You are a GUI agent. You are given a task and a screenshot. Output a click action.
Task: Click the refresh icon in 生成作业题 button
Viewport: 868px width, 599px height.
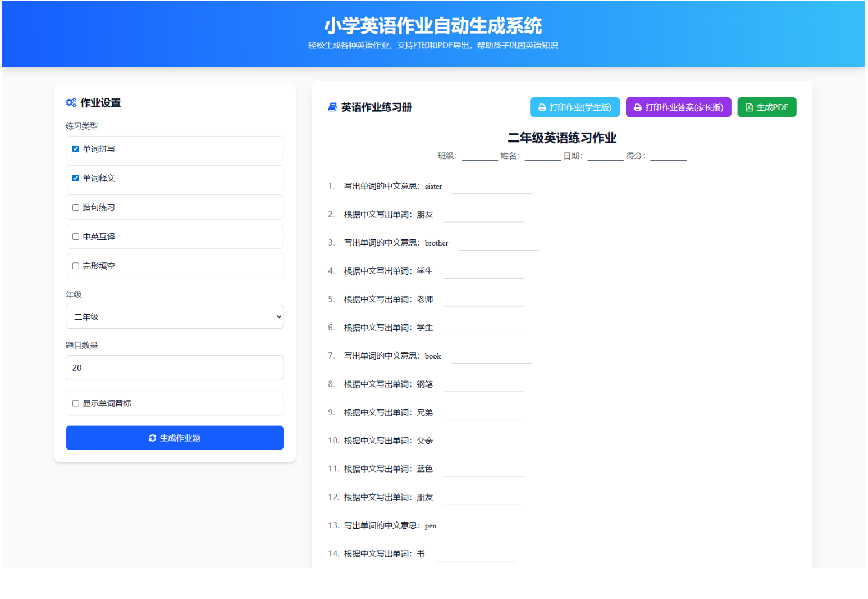[x=152, y=438]
